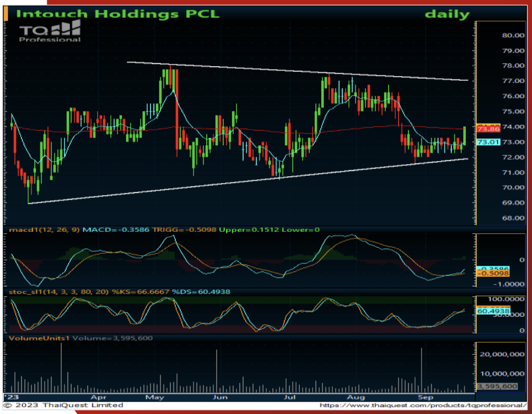Screen dimensions: 532x414
Task: Click the orange -0.5098 MACD axis tag
Action: pyautogui.click(x=493, y=273)
